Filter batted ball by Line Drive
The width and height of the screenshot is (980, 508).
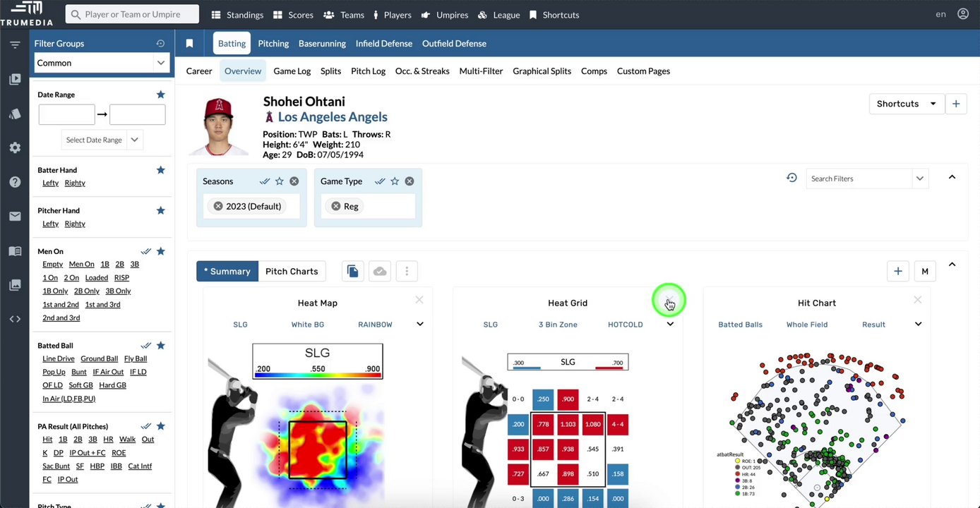tap(59, 358)
